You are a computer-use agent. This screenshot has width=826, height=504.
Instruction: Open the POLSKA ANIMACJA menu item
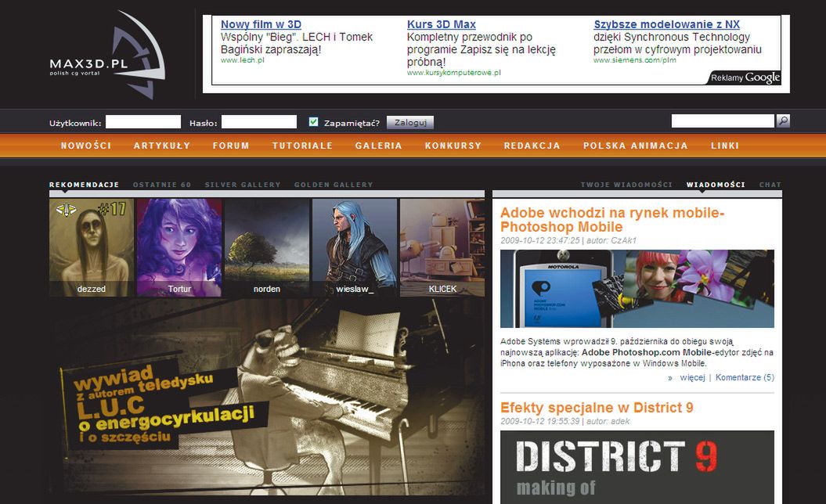tap(635, 146)
